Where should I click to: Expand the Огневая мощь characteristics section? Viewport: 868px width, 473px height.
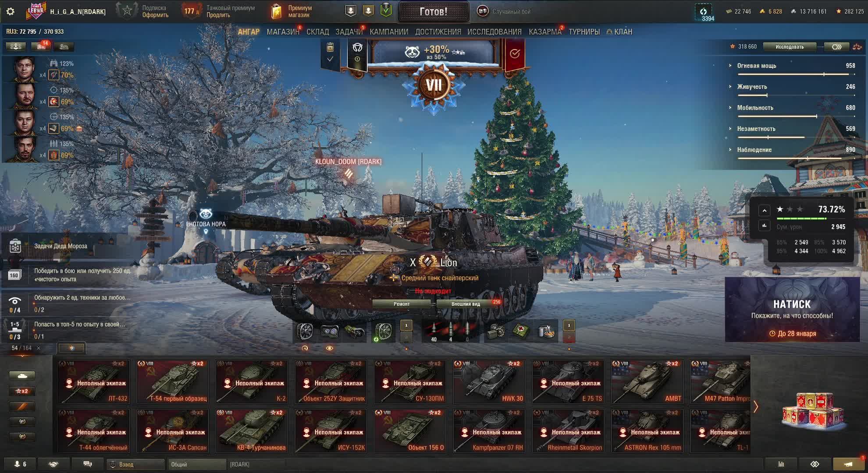pos(756,66)
